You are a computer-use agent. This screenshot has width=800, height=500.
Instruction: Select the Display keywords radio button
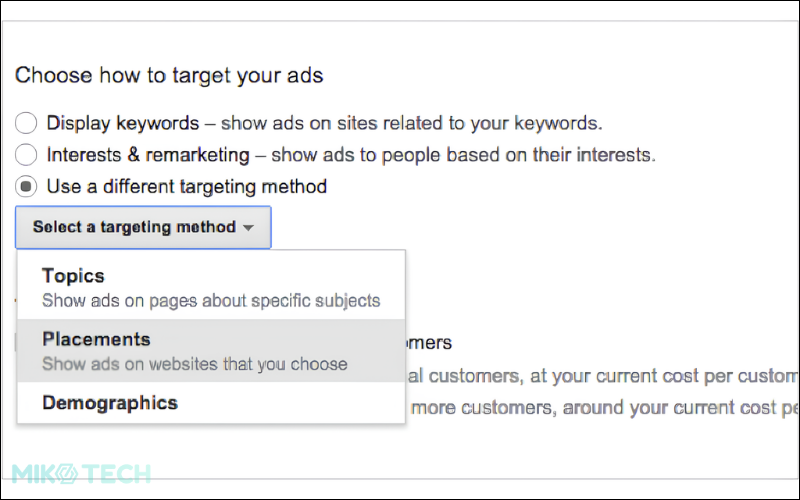coord(26,123)
